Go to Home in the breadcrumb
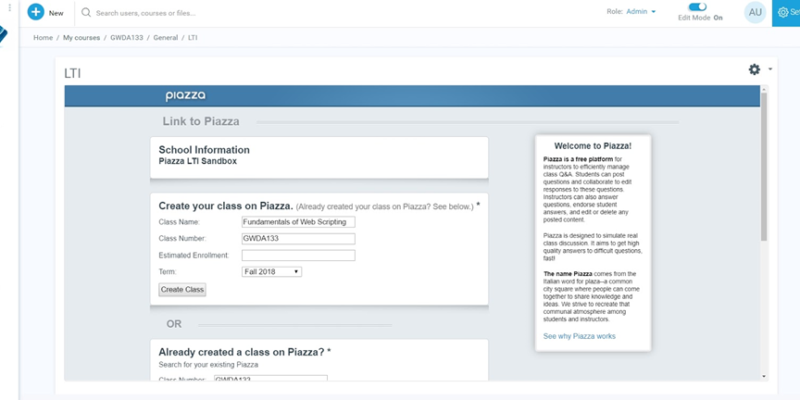 [x=43, y=38]
